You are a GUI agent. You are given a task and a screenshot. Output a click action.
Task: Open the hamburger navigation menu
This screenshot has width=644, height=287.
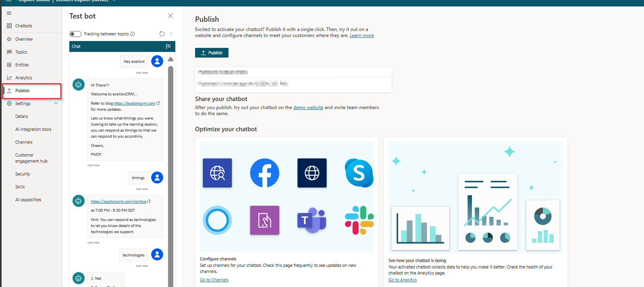tap(9, 13)
